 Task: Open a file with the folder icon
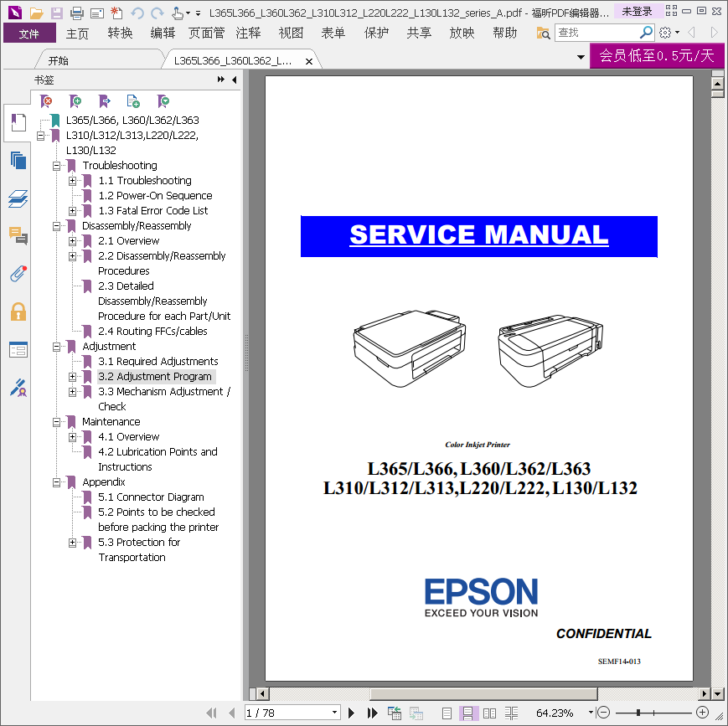[x=36, y=13]
